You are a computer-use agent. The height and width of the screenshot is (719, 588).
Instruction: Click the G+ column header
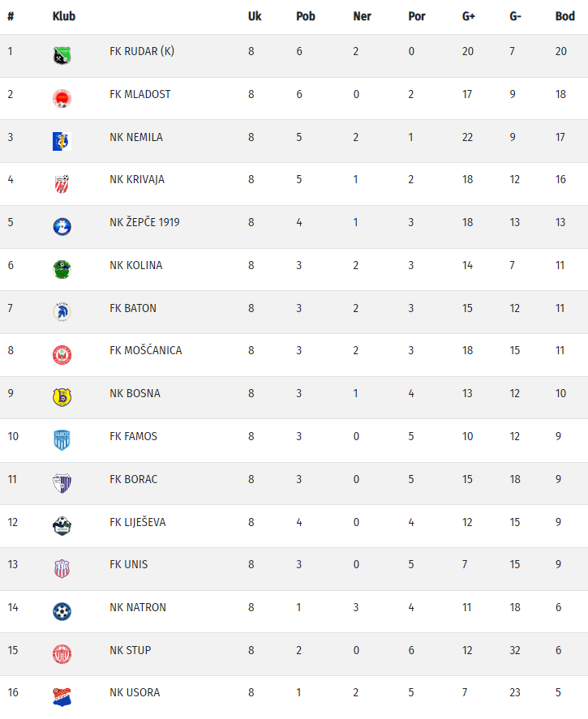[468, 16]
